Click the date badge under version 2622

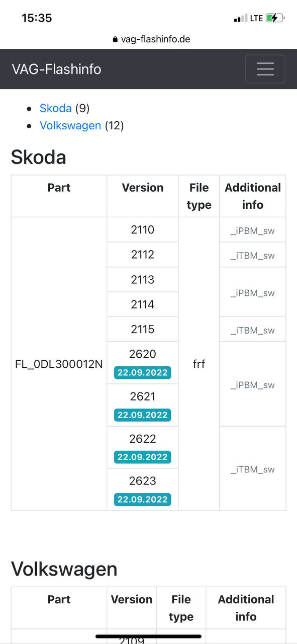coord(143,457)
